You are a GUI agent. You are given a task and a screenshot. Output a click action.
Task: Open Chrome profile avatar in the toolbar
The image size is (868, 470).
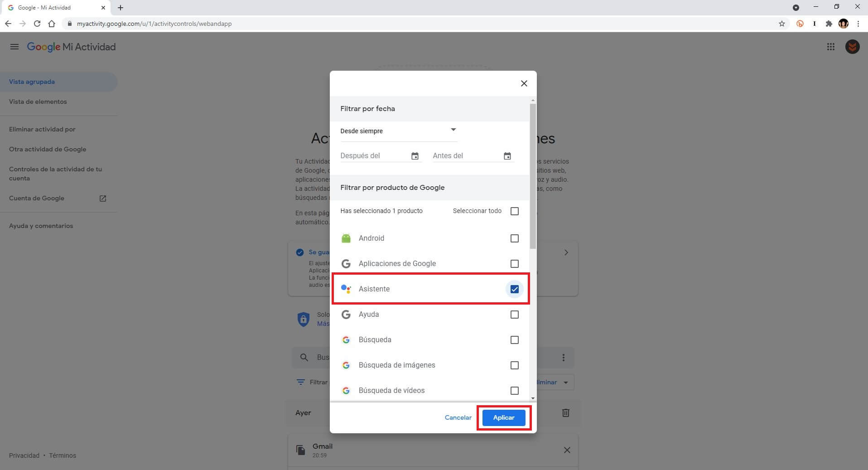[x=844, y=24]
